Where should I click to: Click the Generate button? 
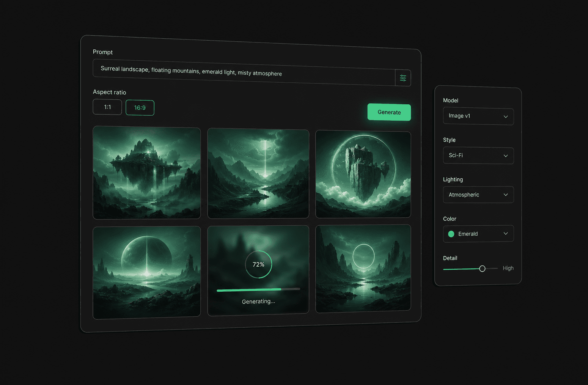point(389,112)
